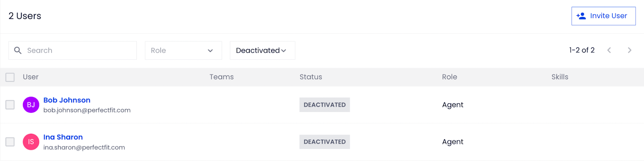This screenshot has width=644, height=165.
Task: Click the User column header
Action: point(31,77)
